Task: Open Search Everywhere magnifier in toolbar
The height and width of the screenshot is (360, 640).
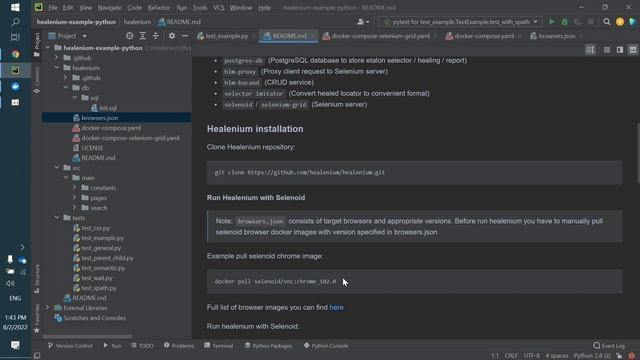Action: pyautogui.click(x=607, y=22)
